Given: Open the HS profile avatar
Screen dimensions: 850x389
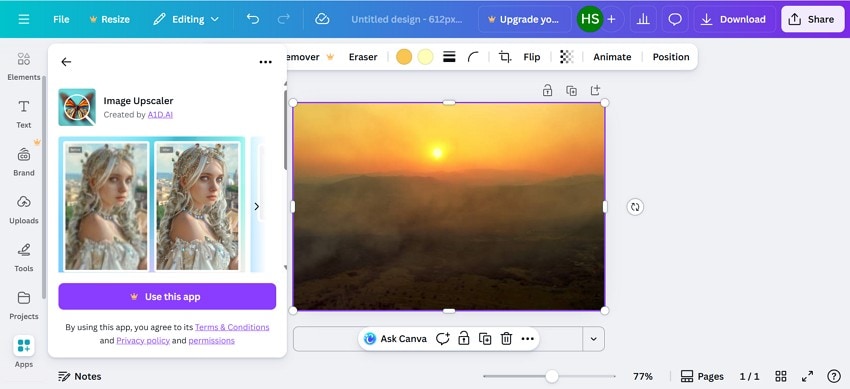Looking at the screenshot, I should coord(590,19).
